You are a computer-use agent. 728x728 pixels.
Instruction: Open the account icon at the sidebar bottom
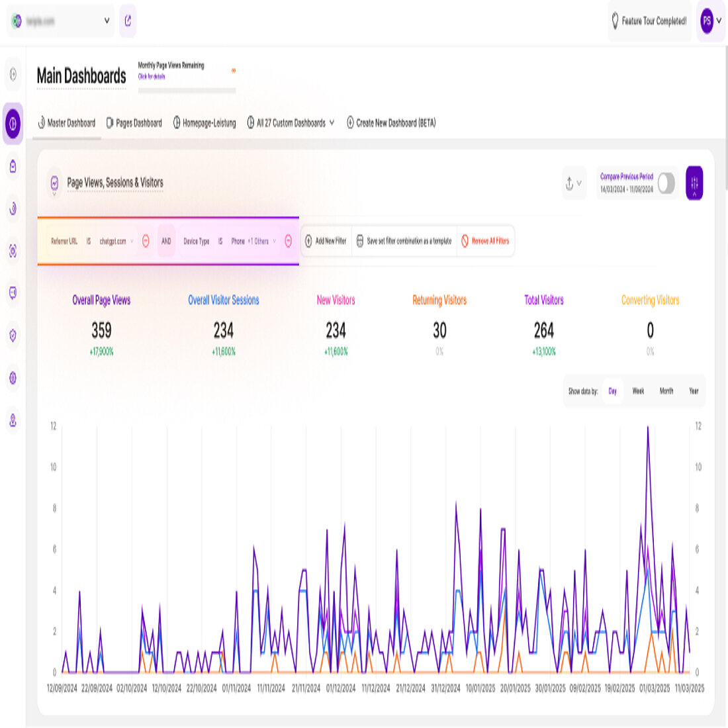12,419
